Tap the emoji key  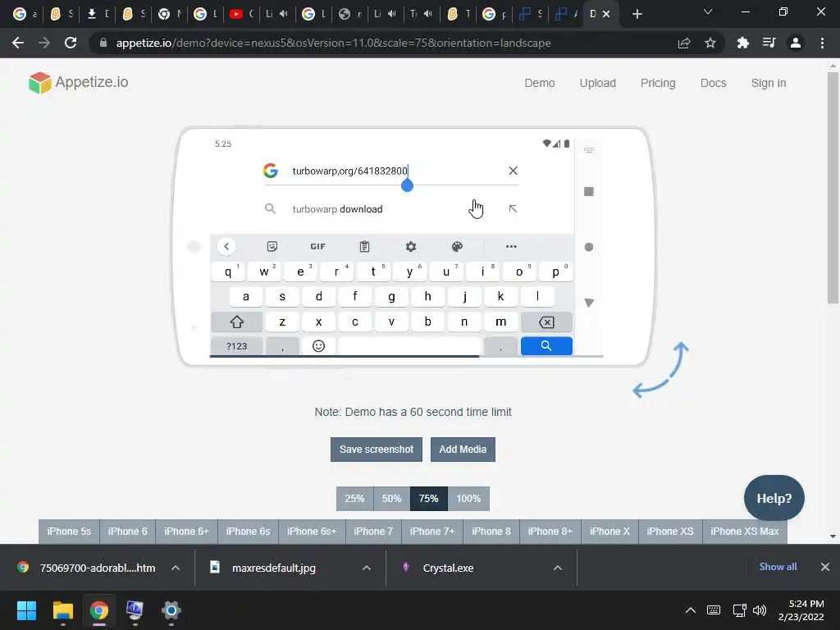tap(319, 346)
